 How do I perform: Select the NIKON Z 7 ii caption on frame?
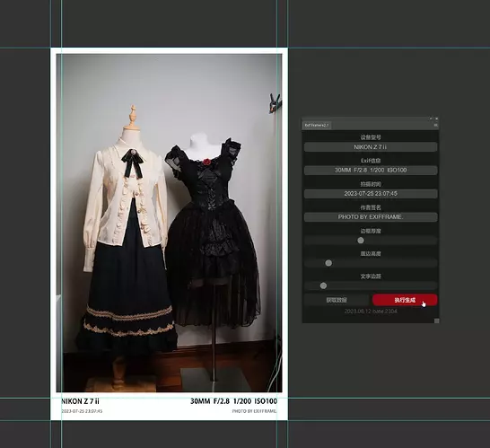pyautogui.click(x=80, y=401)
